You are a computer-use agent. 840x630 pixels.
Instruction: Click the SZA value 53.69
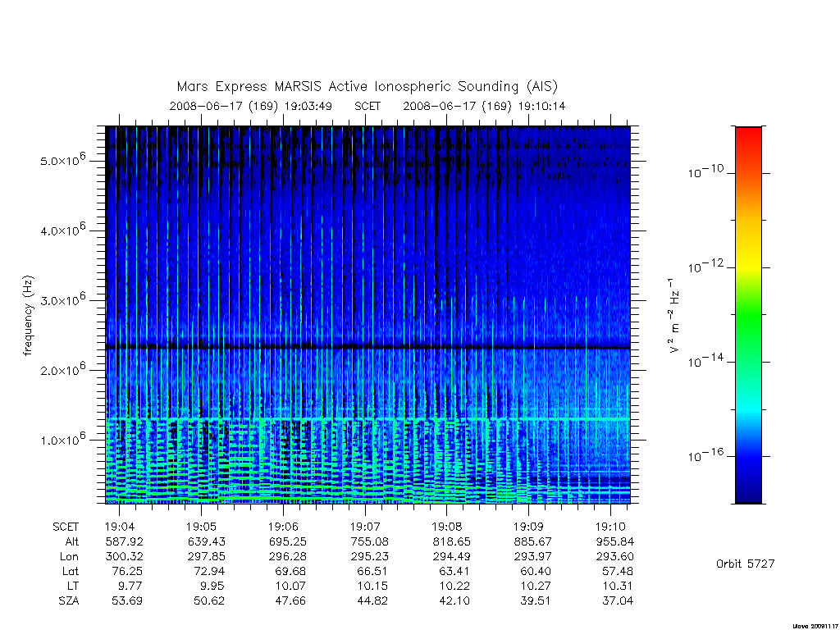click(x=127, y=600)
